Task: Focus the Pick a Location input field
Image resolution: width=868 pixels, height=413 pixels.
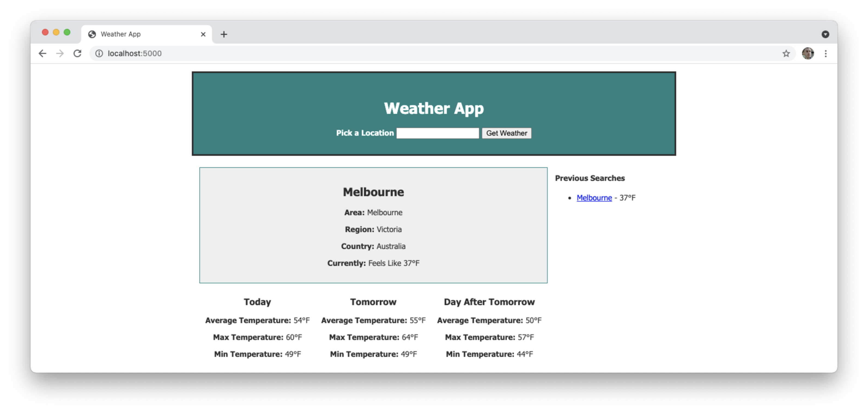Action: 437,133
